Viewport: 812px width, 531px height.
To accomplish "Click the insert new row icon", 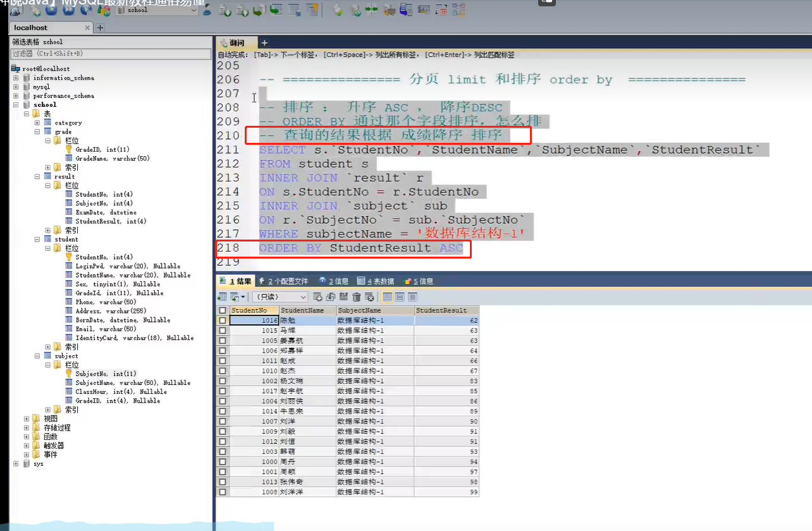I will point(317,296).
